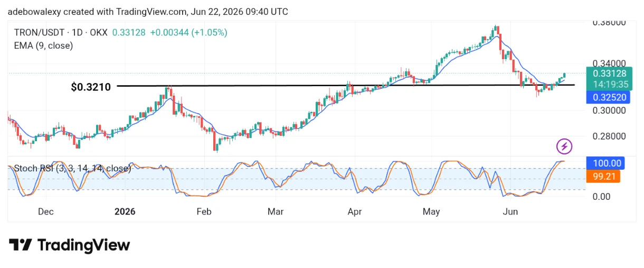644x268 pixels.
Task: Click the +0.00344 (+1.05%) price change text
Action: pos(188,32)
